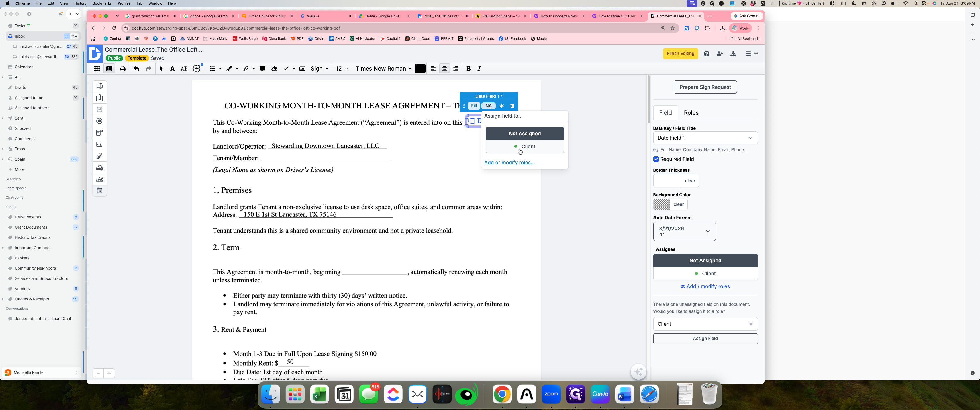
Task: Add a text field from field palette
Action: pos(99,86)
